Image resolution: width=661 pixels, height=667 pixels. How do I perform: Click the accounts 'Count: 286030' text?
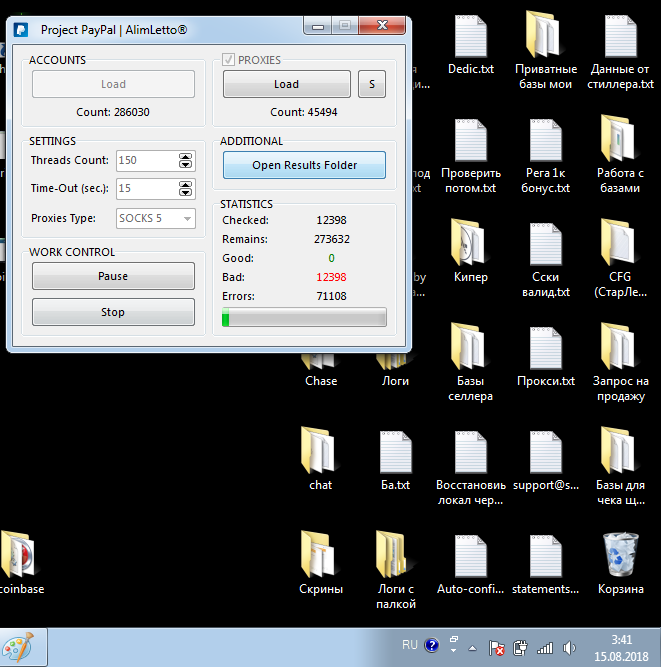point(113,112)
